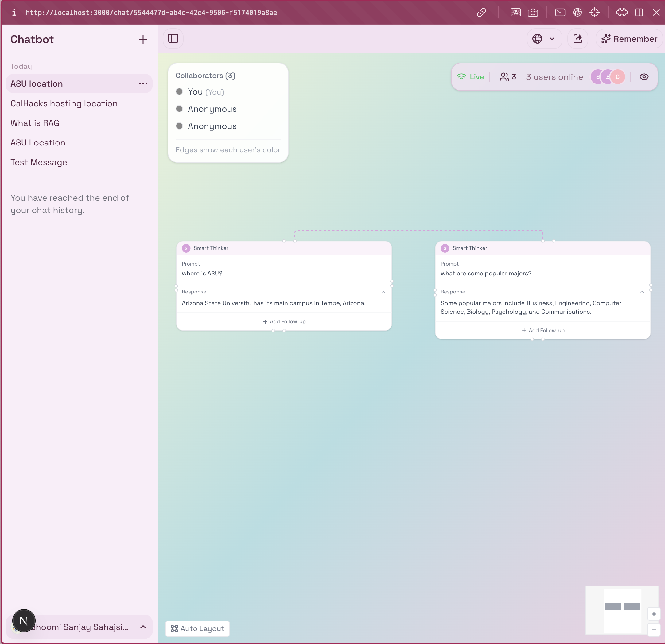Toggle the eye visibility icon
Screen dimensions: 665x644
(x=644, y=77)
